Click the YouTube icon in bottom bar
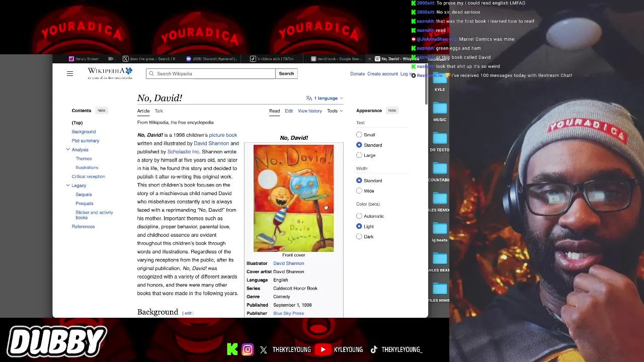This screenshot has height=362, width=644. (323, 349)
